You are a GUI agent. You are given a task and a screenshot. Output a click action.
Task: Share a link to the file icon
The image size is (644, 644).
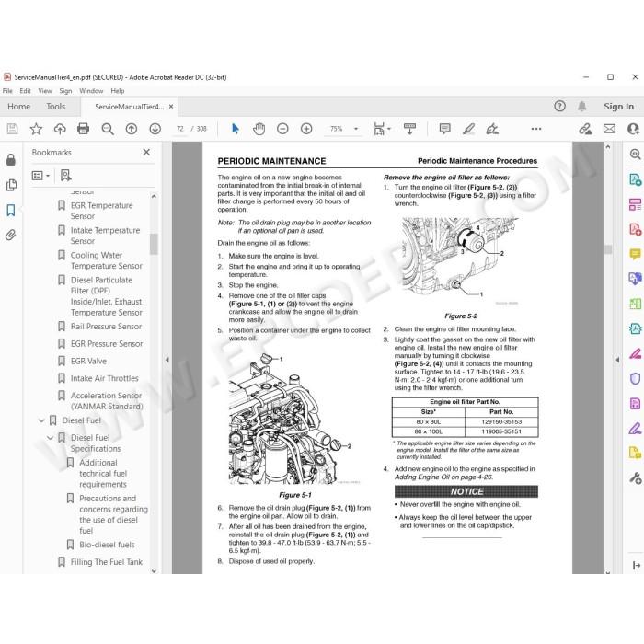[585, 129]
